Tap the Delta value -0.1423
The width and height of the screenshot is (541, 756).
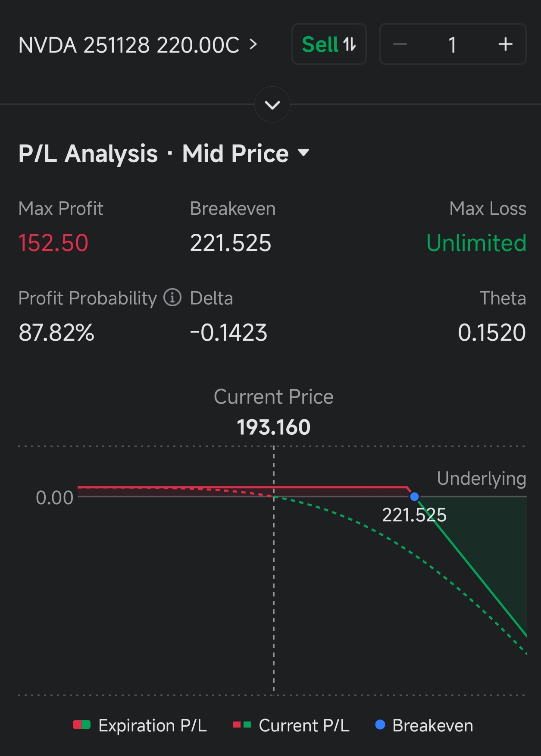pos(228,333)
